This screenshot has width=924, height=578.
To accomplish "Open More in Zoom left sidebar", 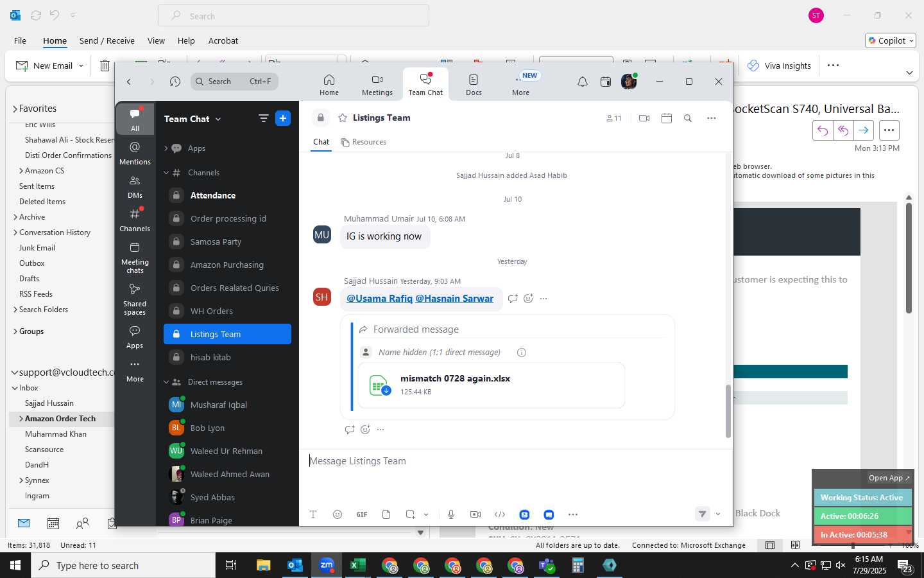I will [135, 371].
